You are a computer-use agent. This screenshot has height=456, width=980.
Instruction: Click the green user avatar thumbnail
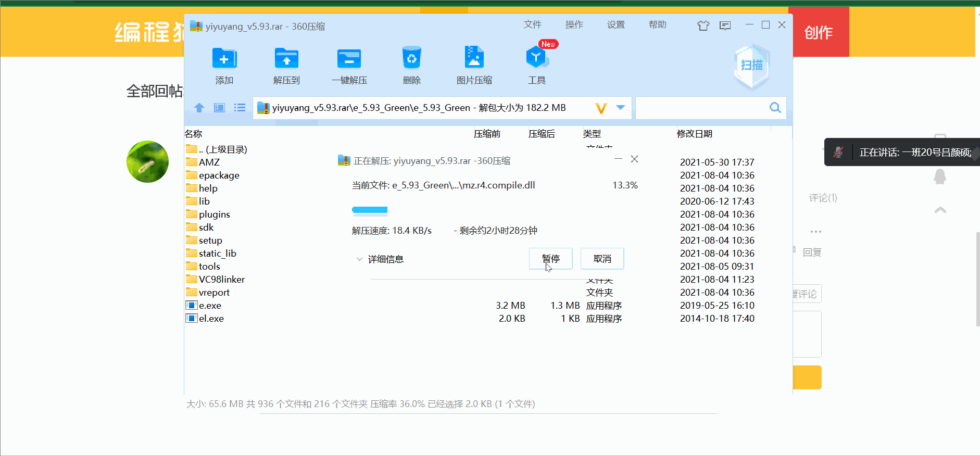[148, 161]
